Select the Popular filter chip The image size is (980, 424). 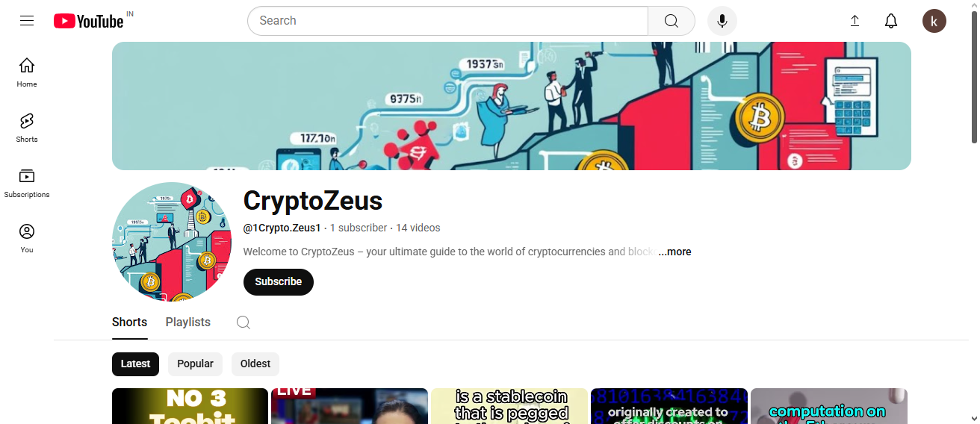click(x=195, y=364)
